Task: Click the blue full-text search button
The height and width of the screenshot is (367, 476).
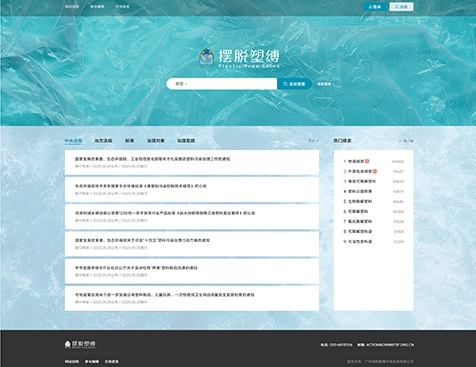Action: coord(294,84)
